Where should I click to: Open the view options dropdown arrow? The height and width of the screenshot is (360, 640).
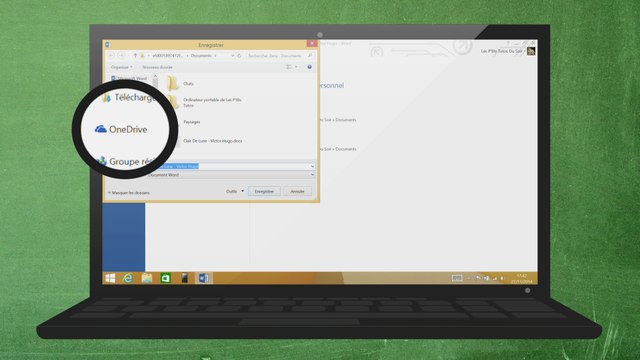coord(296,67)
